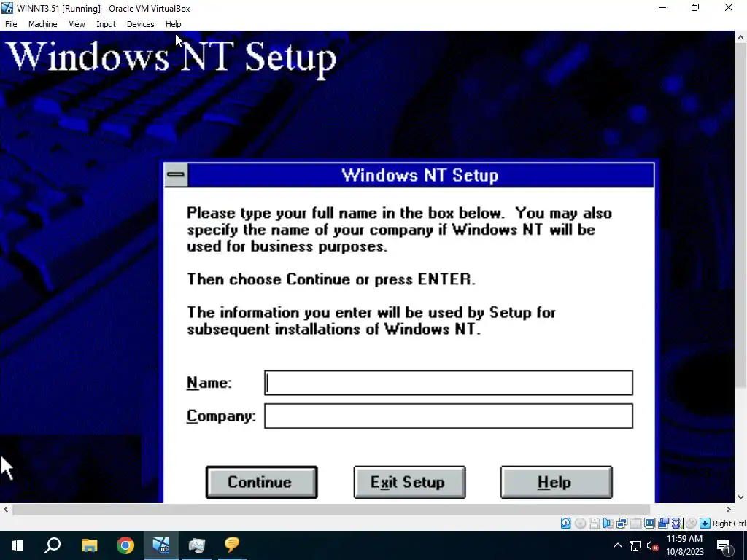Click the Exit Setup button
This screenshot has width=747, height=560.
409,483
